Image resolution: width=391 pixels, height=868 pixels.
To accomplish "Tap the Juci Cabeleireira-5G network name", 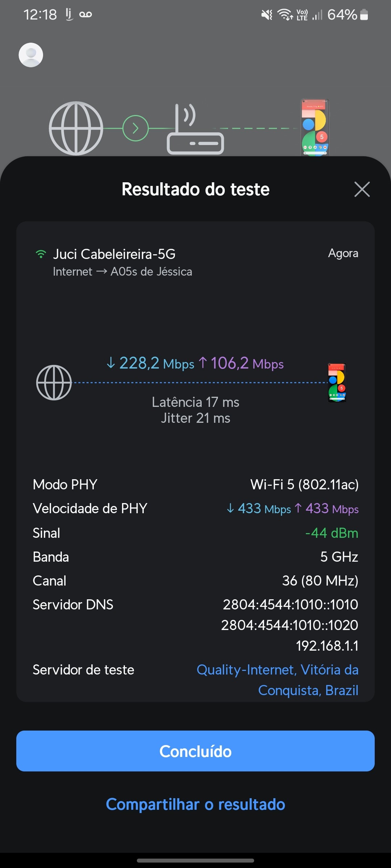I will coord(114,254).
